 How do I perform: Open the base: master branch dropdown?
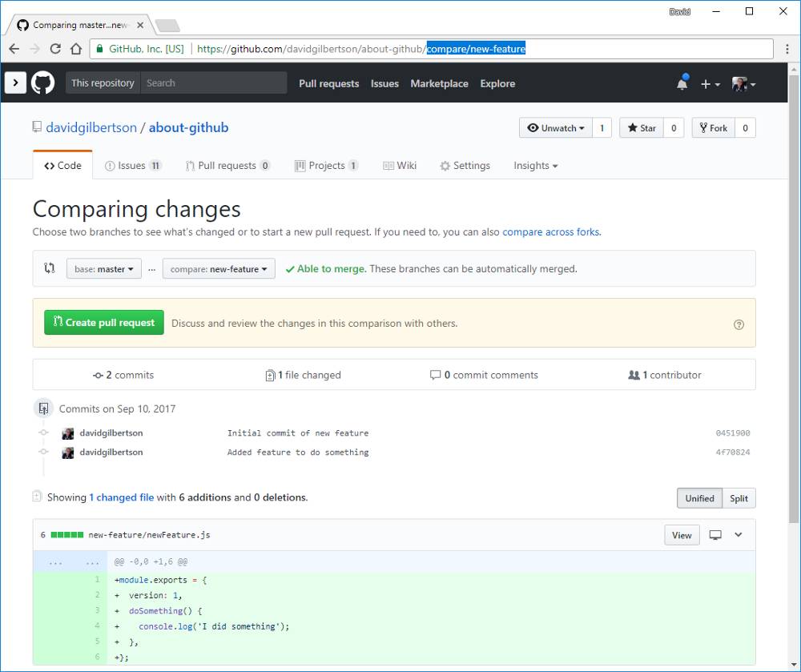[x=104, y=269]
